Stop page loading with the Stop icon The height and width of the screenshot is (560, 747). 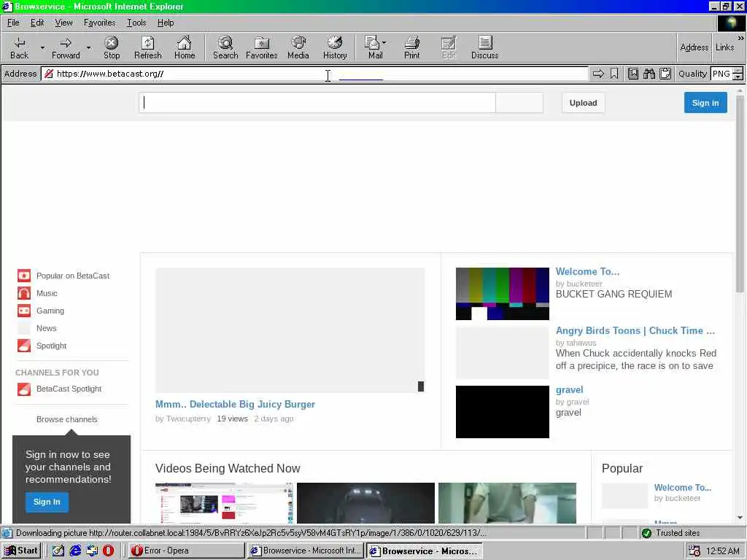click(x=112, y=47)
